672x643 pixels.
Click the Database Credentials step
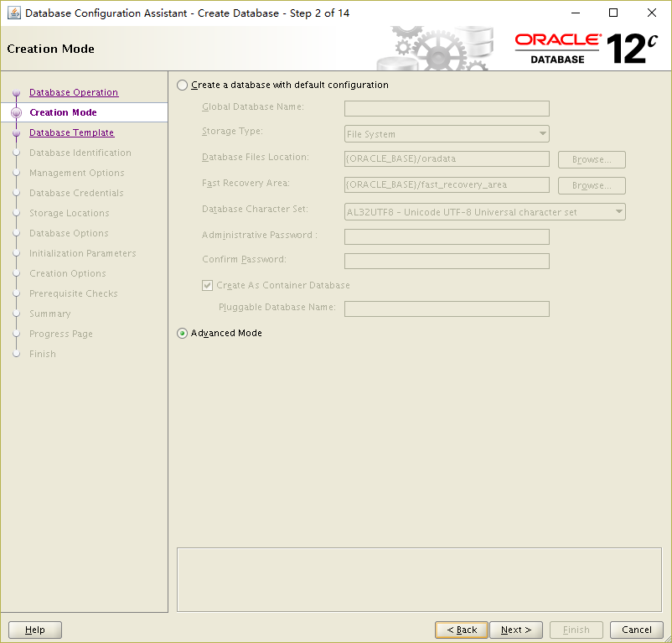pos(76,193)
